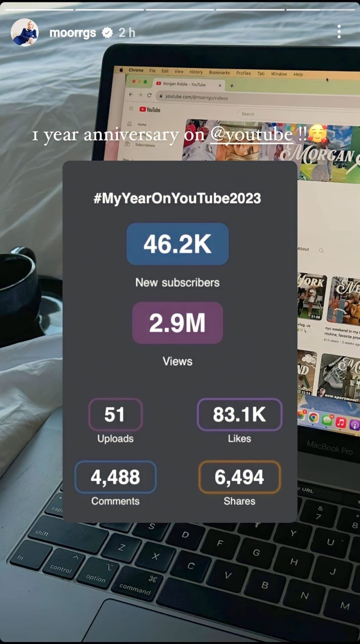
Task: Open the History menu in menu bar
Action: click(x=196, y=72)
